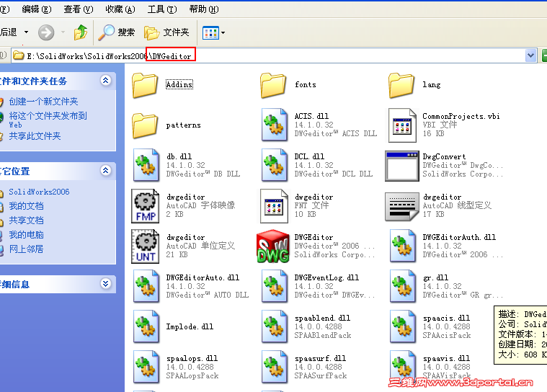Open the 帮助(H) menu
The image size is (547, 392).
(x=204, y=9)
